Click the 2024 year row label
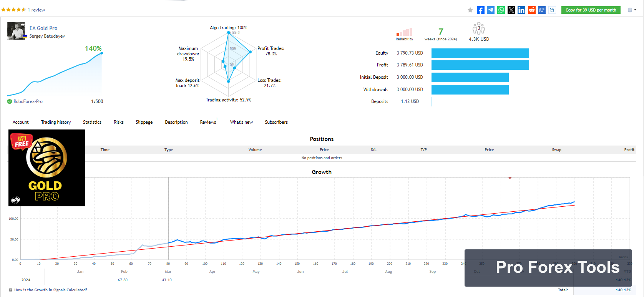 pos(26,280)
